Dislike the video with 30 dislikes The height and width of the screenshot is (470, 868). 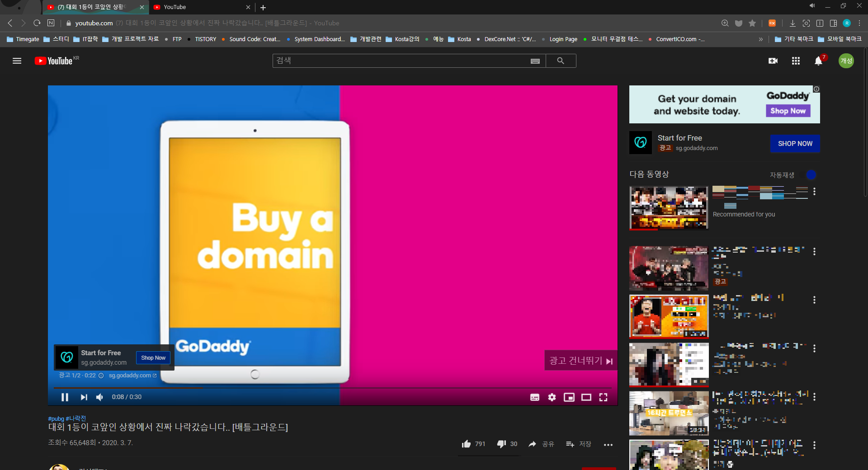click(x=507, y=444)
